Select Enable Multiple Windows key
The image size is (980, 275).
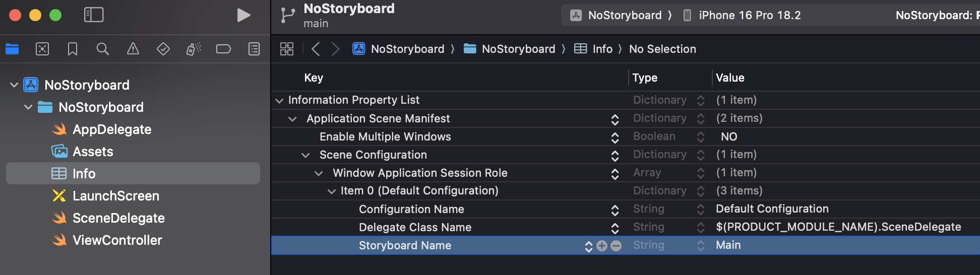tap(385, 137)
